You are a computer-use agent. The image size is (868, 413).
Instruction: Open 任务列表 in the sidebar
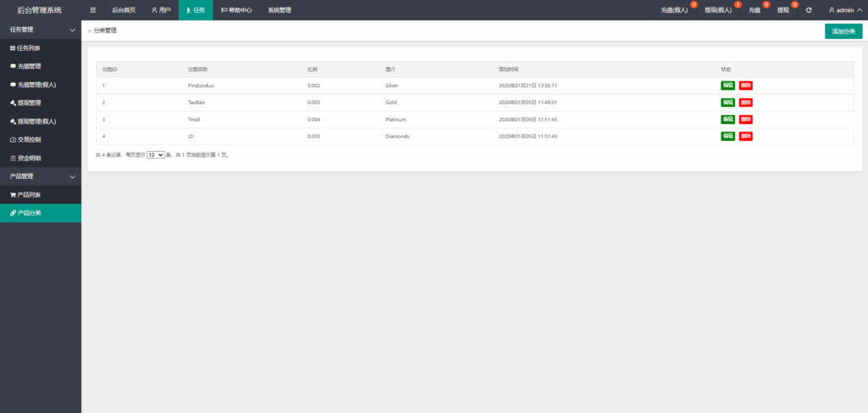click(29, 47)
